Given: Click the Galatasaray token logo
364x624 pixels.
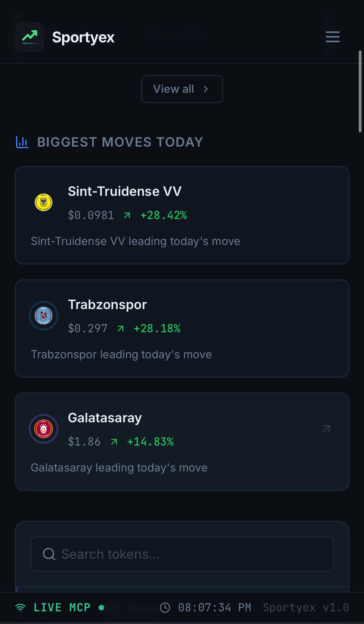Looking at the screenshot, I should tap(44, 429).
